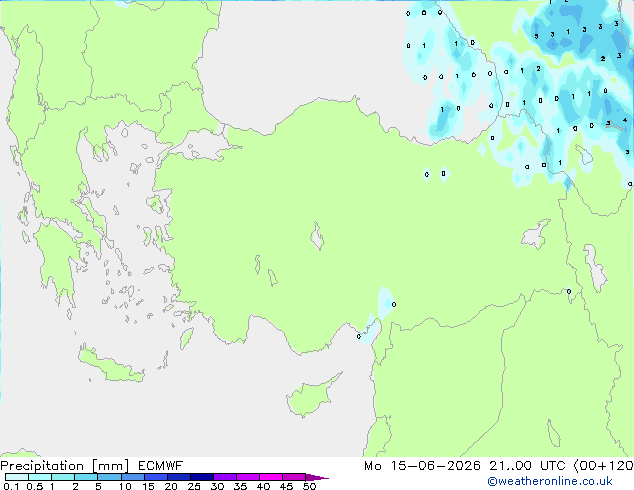Click the '20' legend scale label
The width and height of the screenshot is (634, 490).
(171, 486)
